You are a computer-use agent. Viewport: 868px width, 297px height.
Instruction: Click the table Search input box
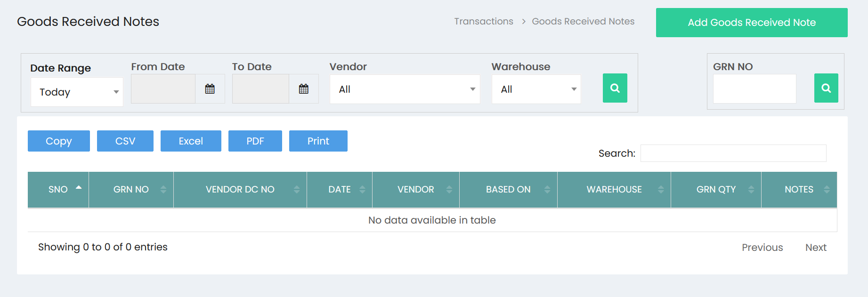[733, 153]
